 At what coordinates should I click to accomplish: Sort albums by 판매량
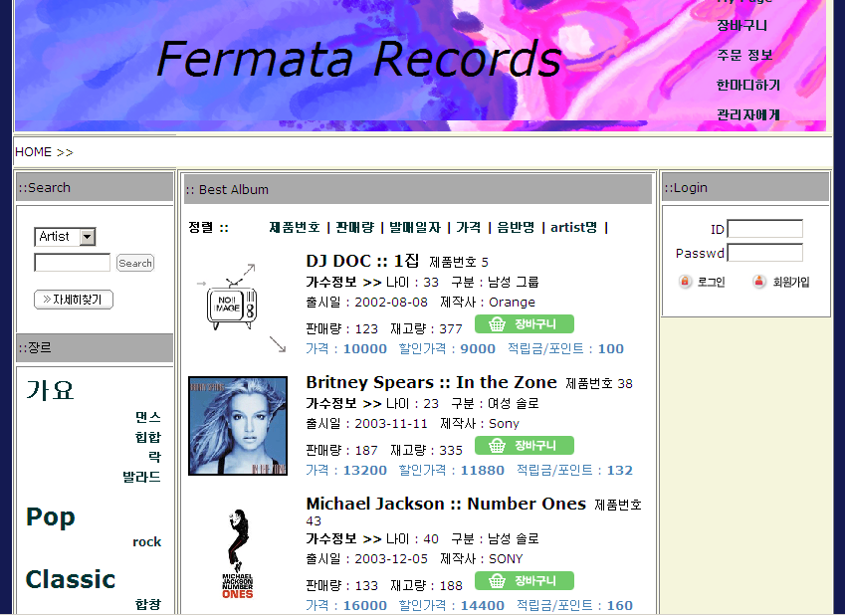tap(354, 228)
